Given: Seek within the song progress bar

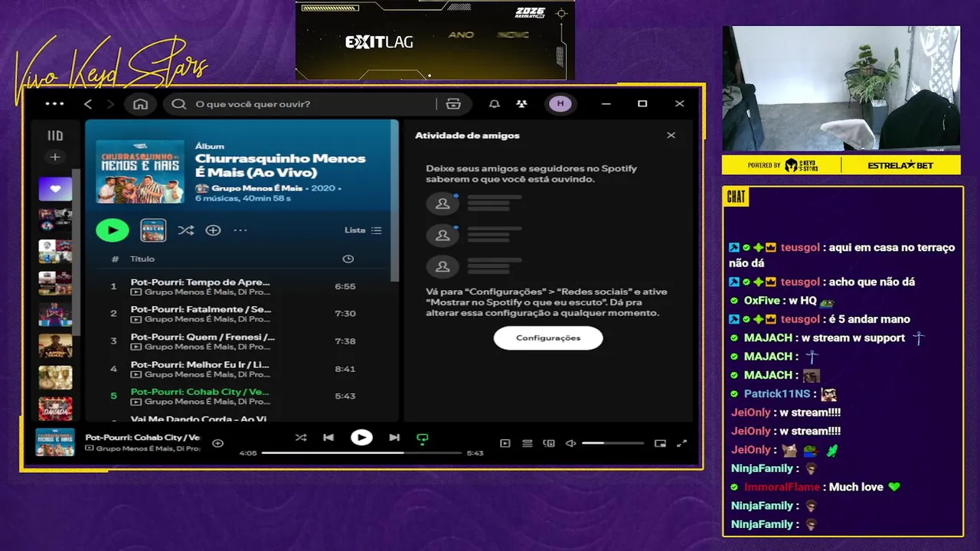Looking at the screenshot, I should pyautogui.click(x=362, y=453).
